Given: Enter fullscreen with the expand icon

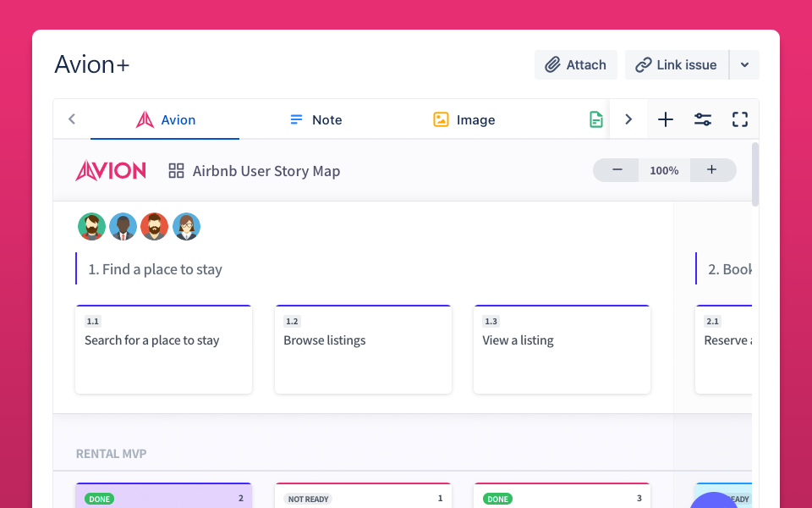Looking at the screenshot, I should click(x=740, y=119).
